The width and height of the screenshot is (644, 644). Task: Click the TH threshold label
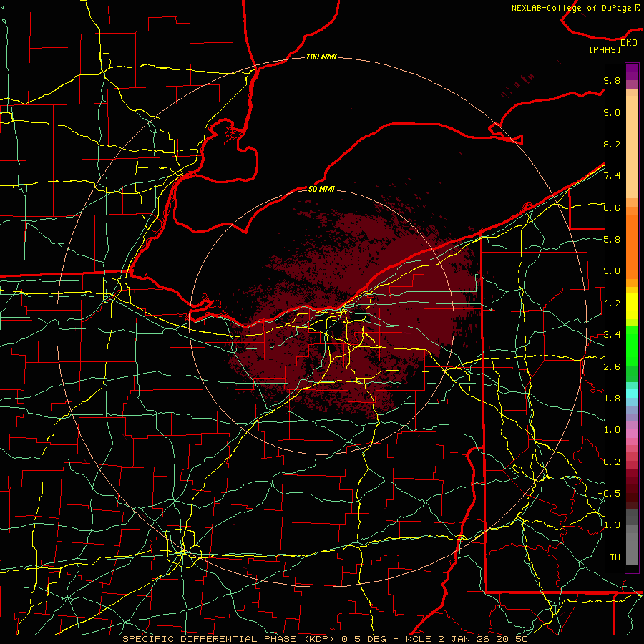tap(615, 557)
